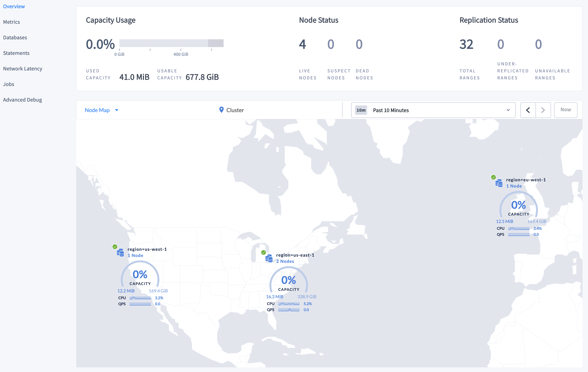
Task: Select the Databases menu item
Action: coord(15,37)
